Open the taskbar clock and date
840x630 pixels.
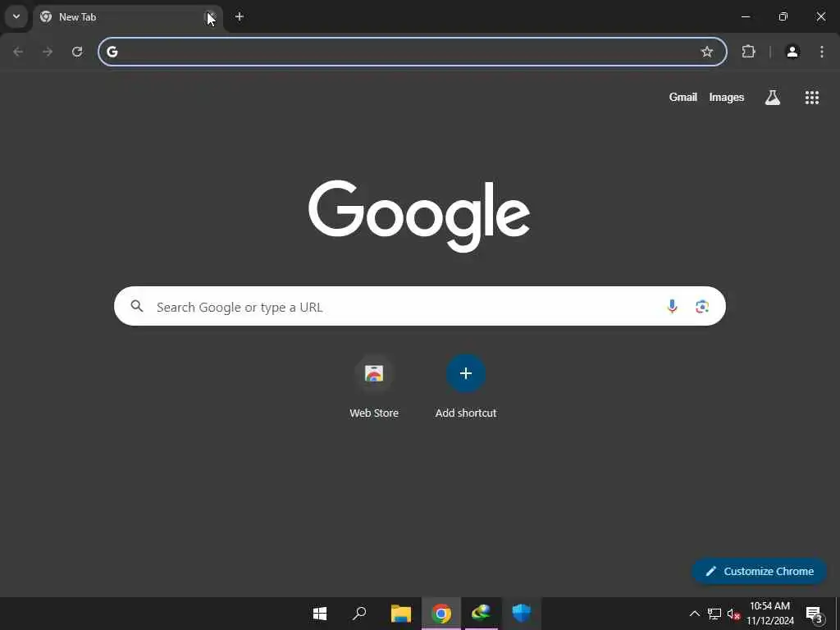point(769,614)
